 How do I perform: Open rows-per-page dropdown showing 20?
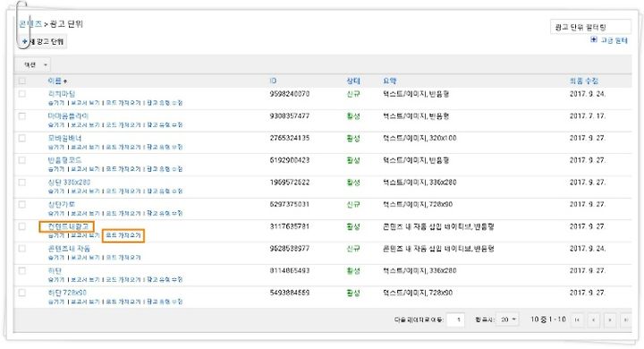pos(508,319)
